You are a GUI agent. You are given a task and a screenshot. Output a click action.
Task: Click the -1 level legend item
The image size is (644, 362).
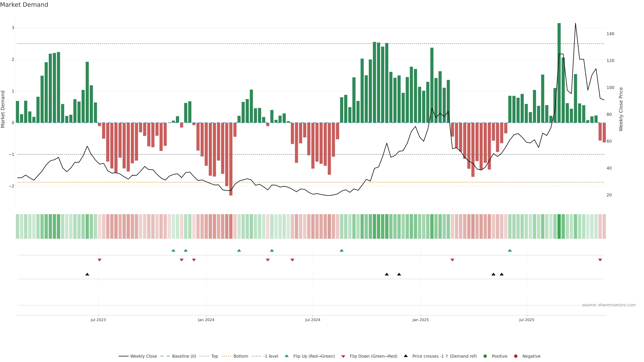271,356
